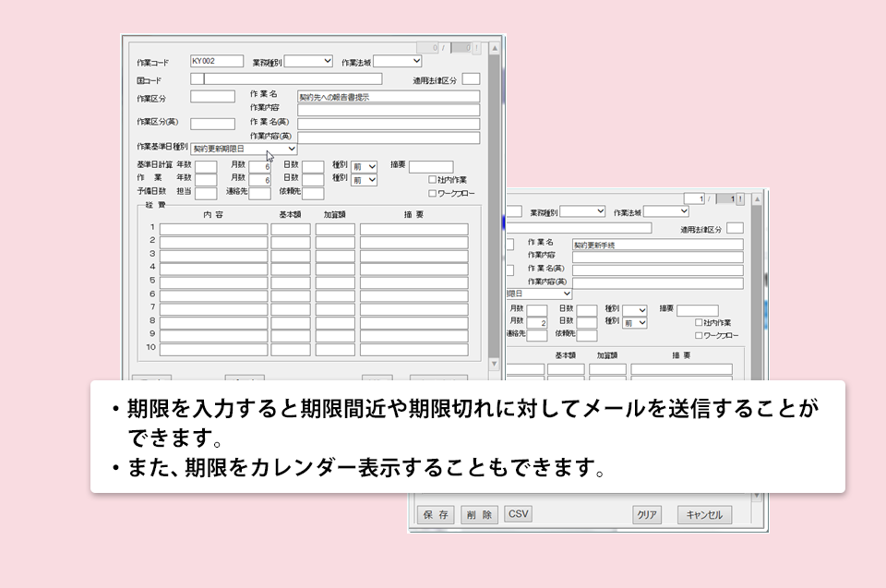Click 作業区分(英) field in KY002 window
Screen dimensions: 886x588
coord(212,124)
